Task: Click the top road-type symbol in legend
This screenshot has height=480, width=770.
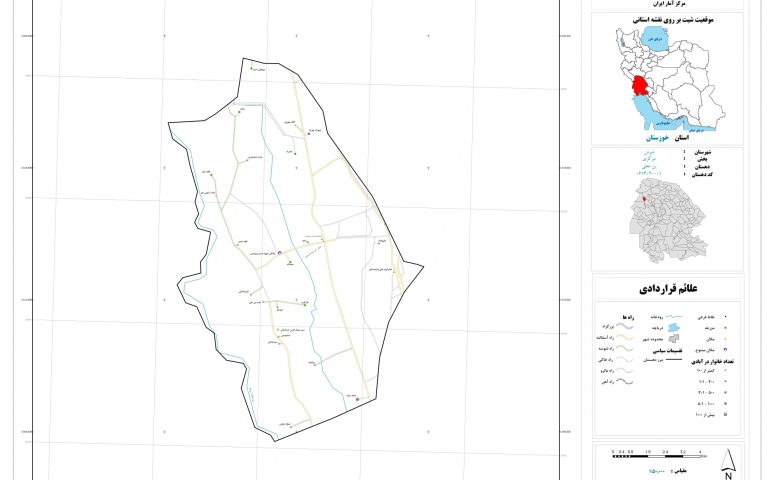Action: click(622, 326)
